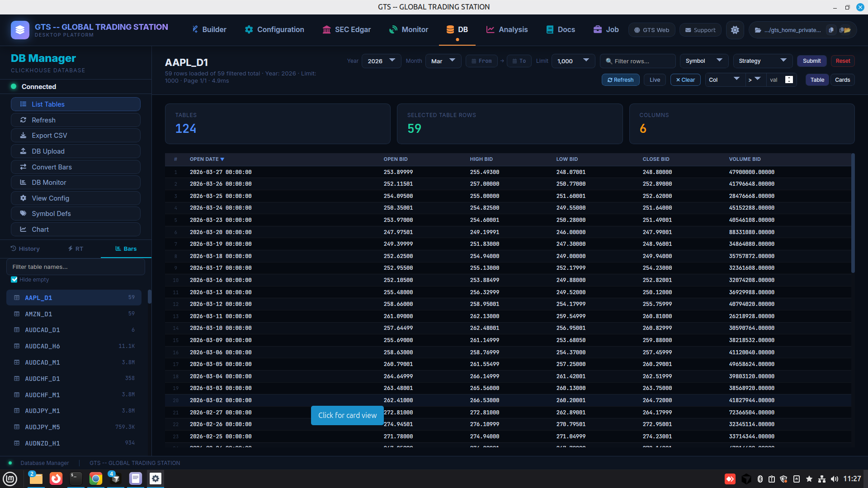Launch Terminal from the taskbar

[76, 479]
